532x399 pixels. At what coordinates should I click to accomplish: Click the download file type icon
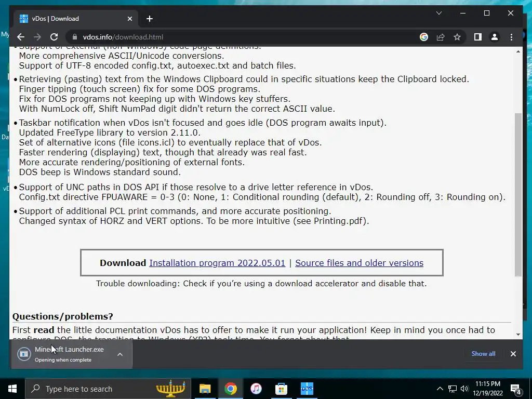[24, 354]
